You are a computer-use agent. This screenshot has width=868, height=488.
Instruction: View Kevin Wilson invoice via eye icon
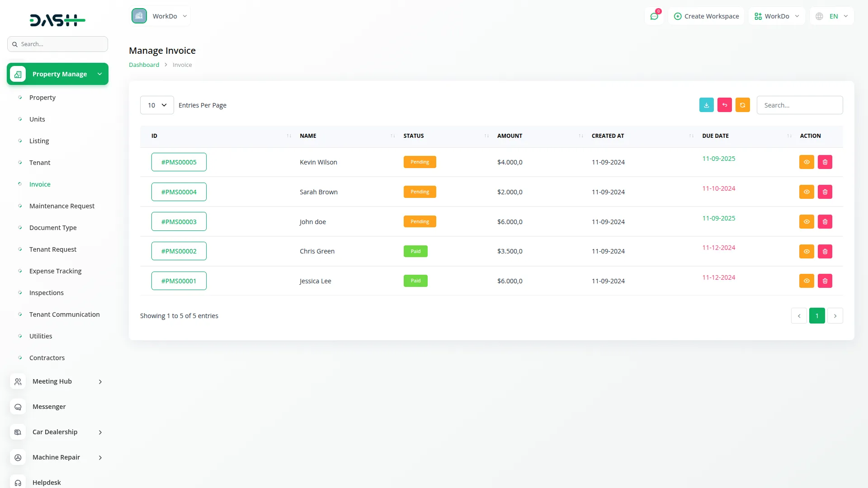tap(807, 162)
